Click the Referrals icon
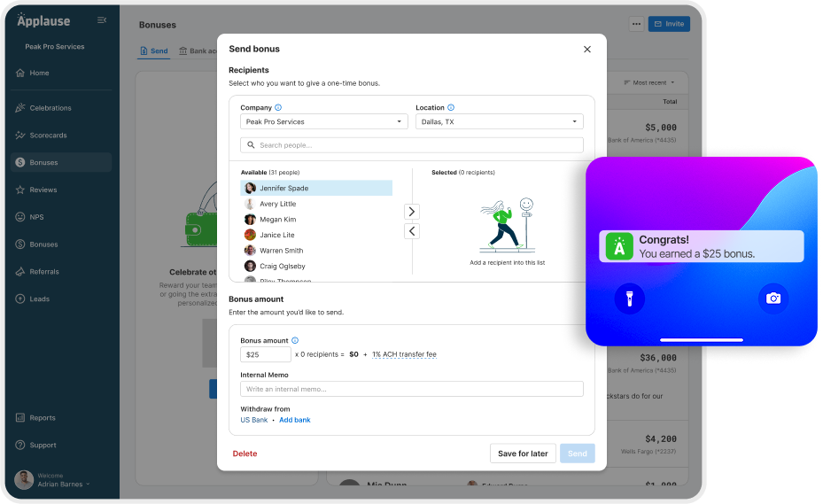The width and height of the screenshot is (823, 504). pos(20,271)
